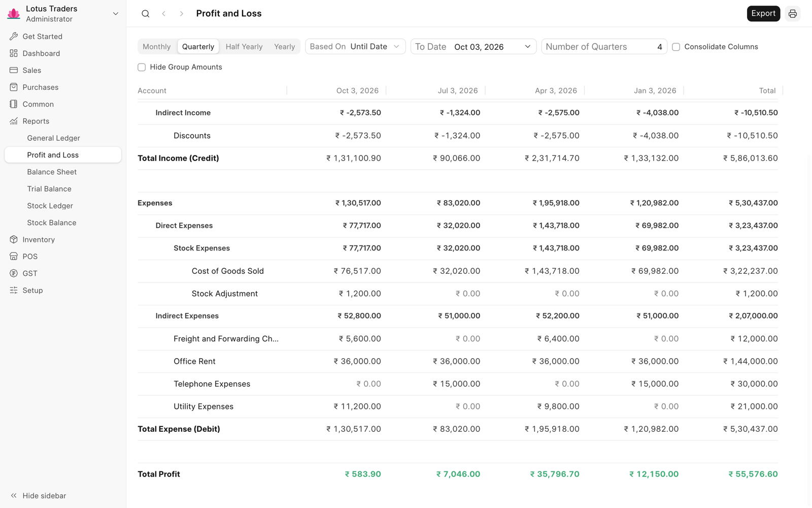Click the Stock Adjustment account label

[225, 294]
